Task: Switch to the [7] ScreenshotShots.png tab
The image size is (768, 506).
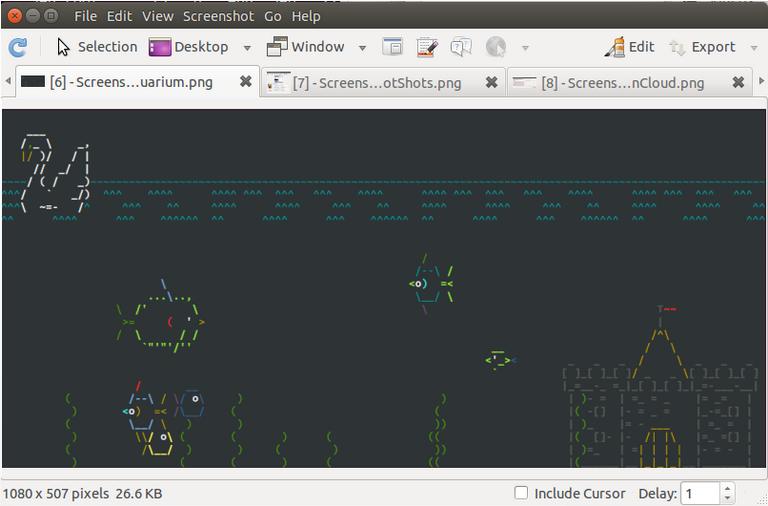Action: (x=376, y=83)
